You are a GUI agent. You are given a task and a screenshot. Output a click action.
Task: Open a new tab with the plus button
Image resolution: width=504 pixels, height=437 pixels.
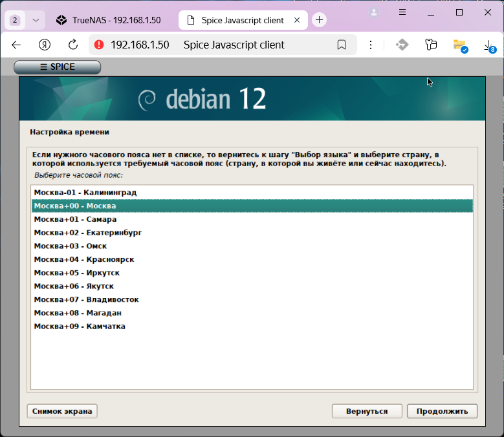(319, 20)
